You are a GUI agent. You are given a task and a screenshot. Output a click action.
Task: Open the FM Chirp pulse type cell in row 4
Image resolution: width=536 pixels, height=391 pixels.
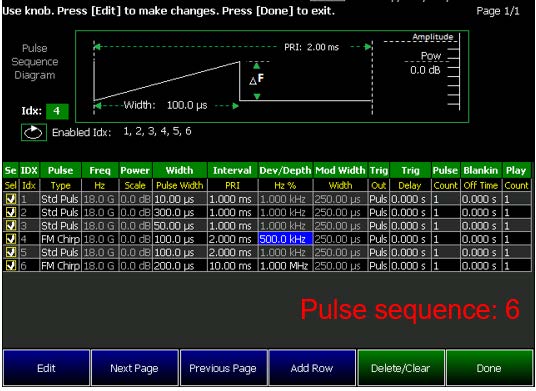(61, 239)
